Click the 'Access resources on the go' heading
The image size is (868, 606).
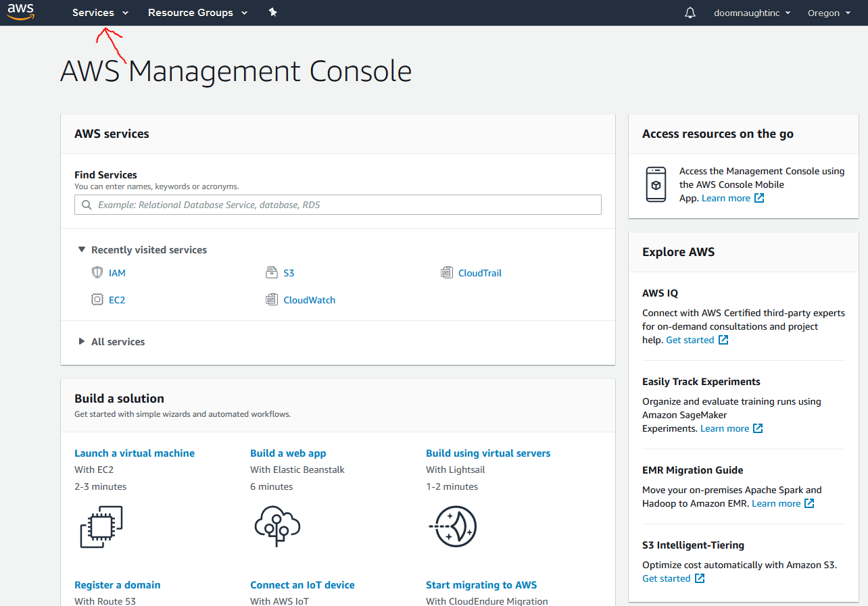click(x=718, y=134)
